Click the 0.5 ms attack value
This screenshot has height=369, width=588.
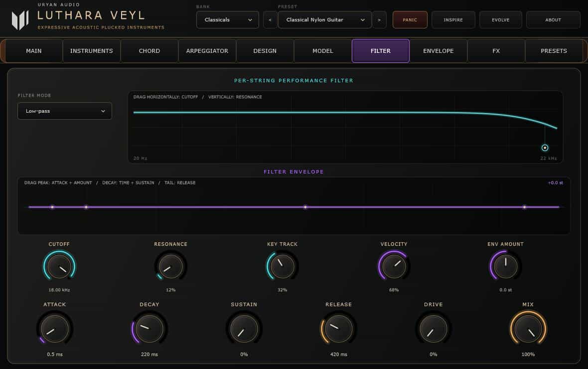click(55, 355)
